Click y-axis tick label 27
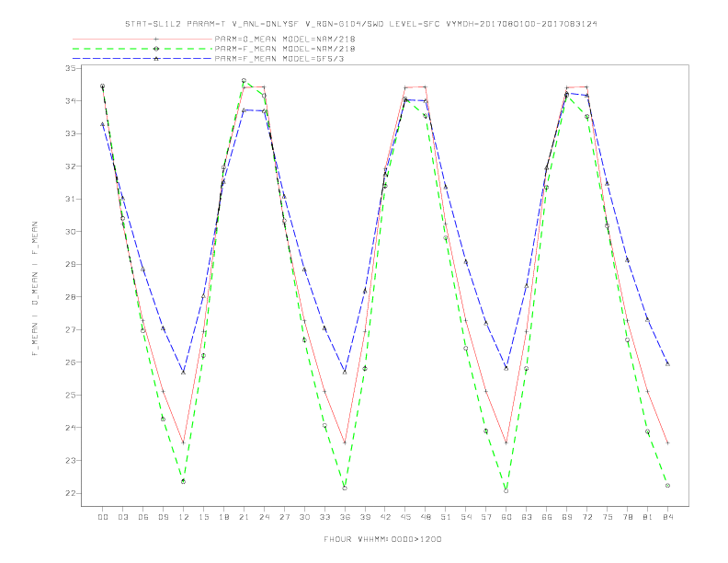The width and height of the screenshot is (728, 563). 70,330
